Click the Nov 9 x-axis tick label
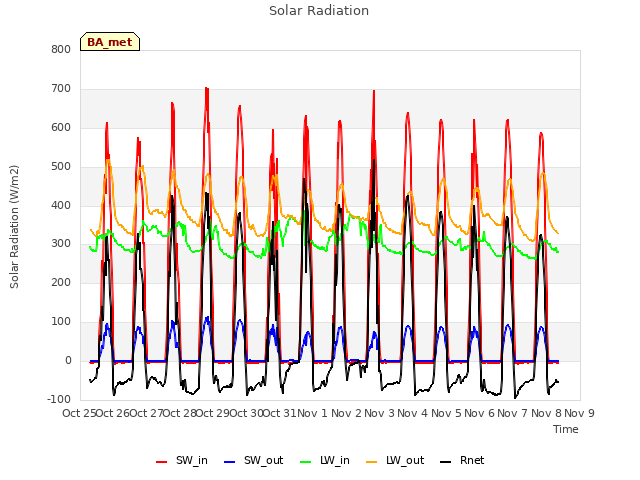The height and width of the screenshot is (480, 640). (x=579, y=413)
